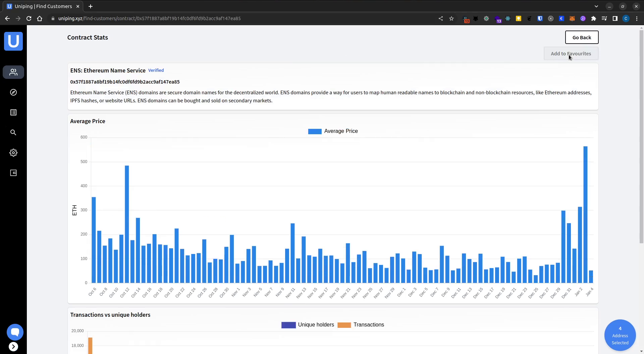Click the Uniping logo in sidebar
Screen dimensions: 644x354
(13, 41)
